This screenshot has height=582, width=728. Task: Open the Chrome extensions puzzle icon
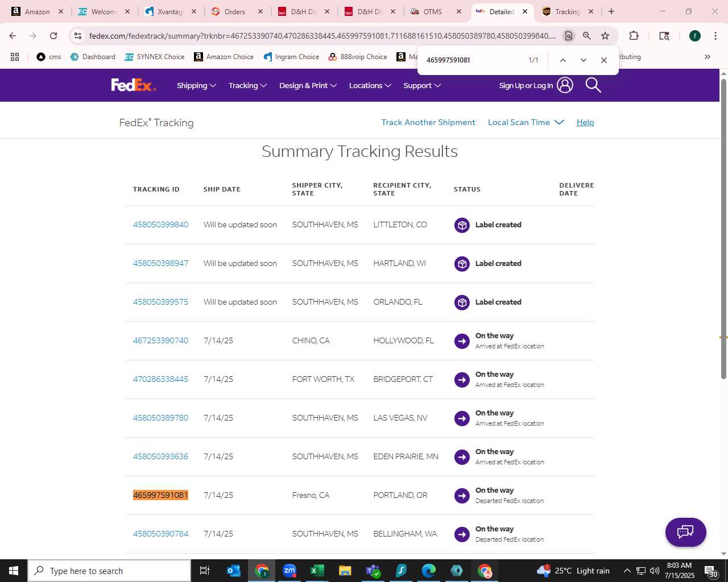[634, 36]
